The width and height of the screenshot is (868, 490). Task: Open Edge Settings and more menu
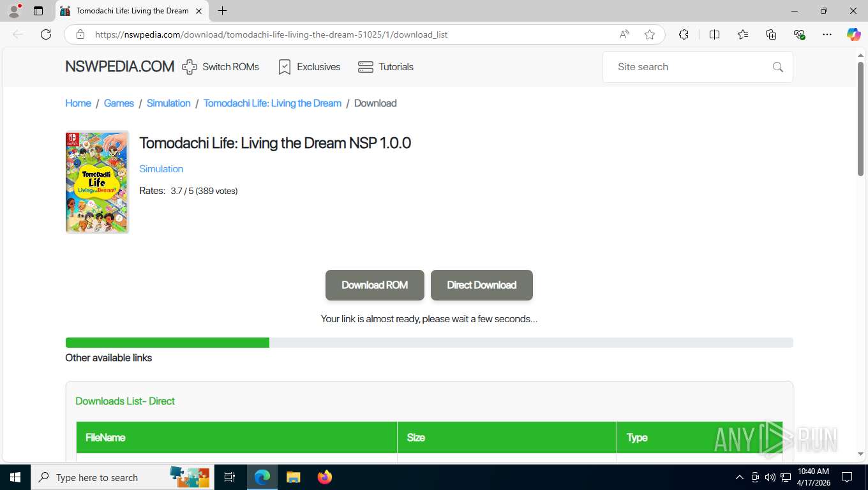[x=827, y=34]
